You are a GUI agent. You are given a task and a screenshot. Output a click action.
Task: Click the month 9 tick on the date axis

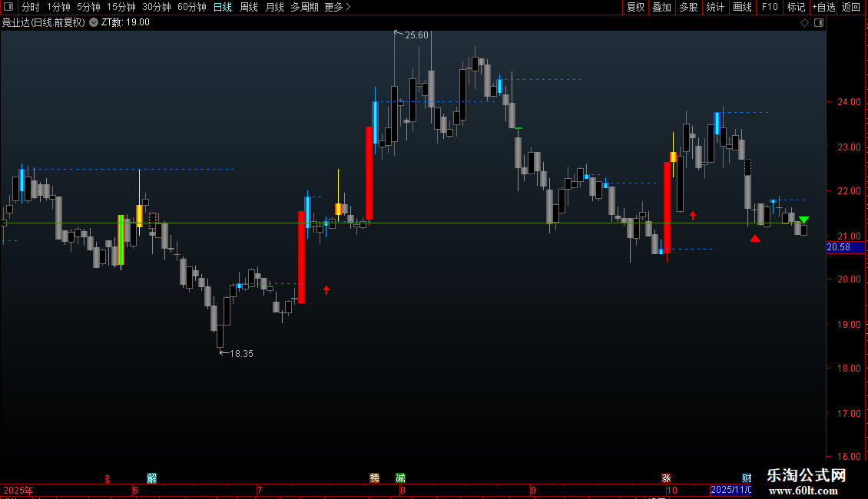coord(534,490)
